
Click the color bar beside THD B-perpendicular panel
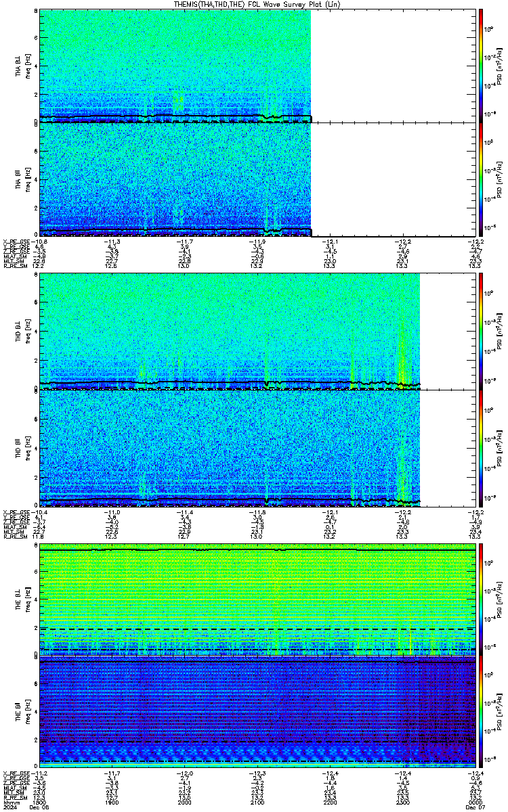[x=482, y=331]
